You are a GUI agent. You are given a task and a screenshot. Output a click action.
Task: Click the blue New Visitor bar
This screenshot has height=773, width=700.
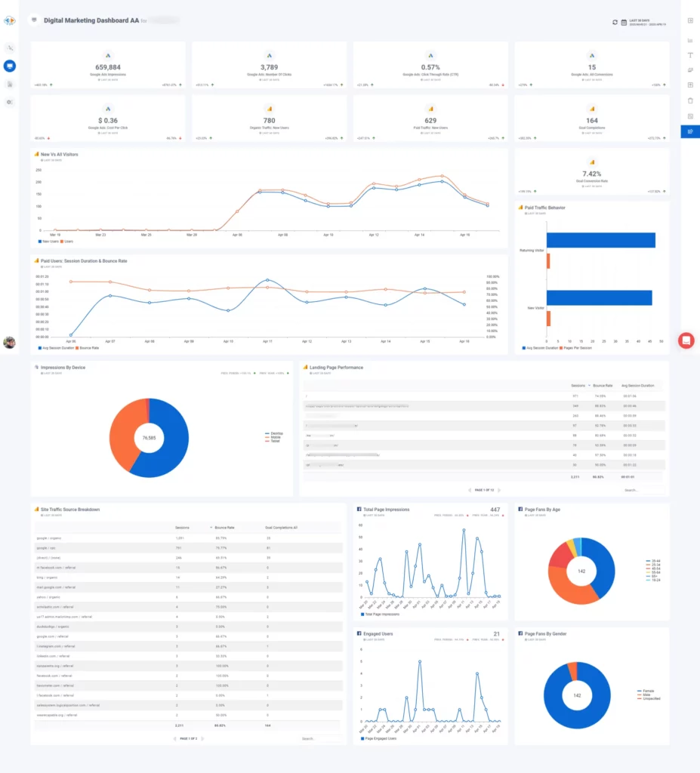pyautogui.click(x=600, y=297)
